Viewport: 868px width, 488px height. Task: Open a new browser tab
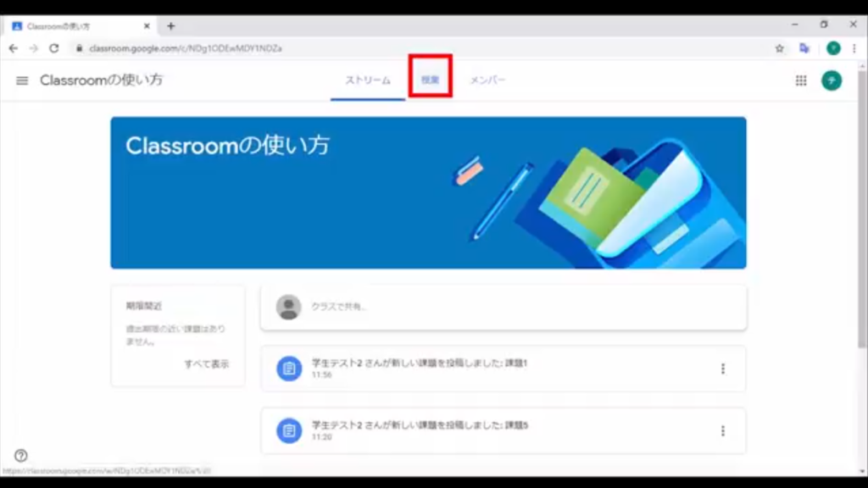pyautogui.click(x=170, y=26)
